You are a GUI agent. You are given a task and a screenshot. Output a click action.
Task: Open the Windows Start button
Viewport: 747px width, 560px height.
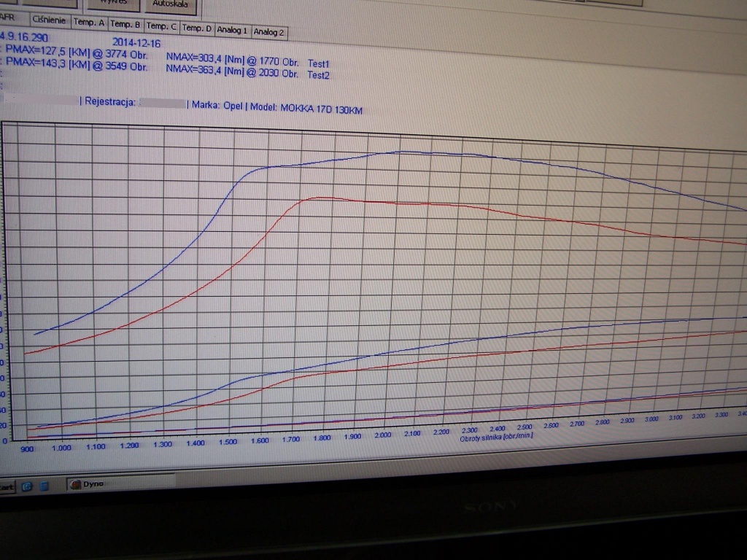click(x=7, y=486)
